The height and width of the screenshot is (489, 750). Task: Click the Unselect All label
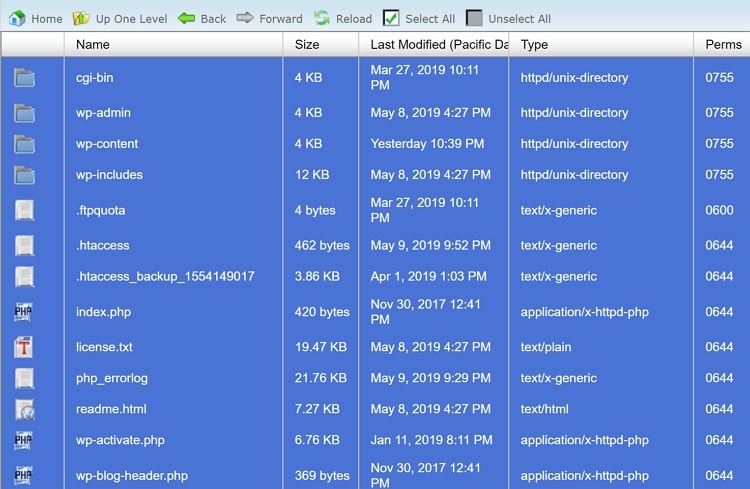coord(519,19)
